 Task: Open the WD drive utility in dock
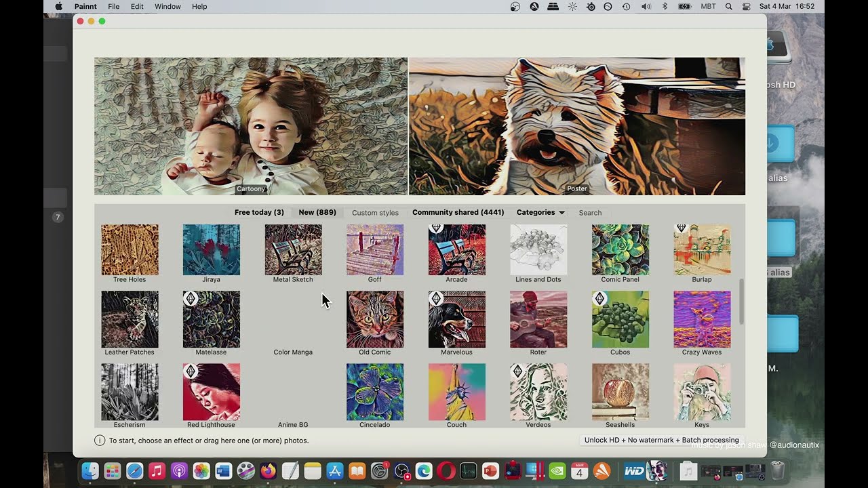click(634, 470)
